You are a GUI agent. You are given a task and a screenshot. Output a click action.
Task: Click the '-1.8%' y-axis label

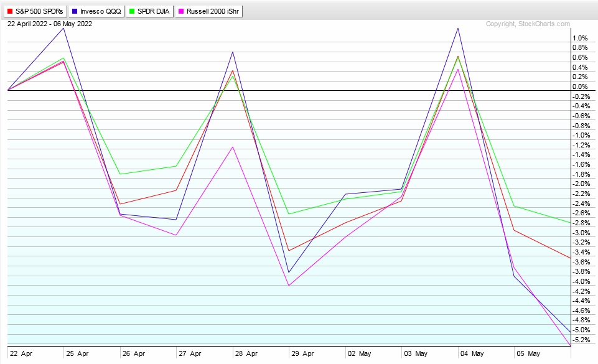pyautogui.click(x=581, y=175)
